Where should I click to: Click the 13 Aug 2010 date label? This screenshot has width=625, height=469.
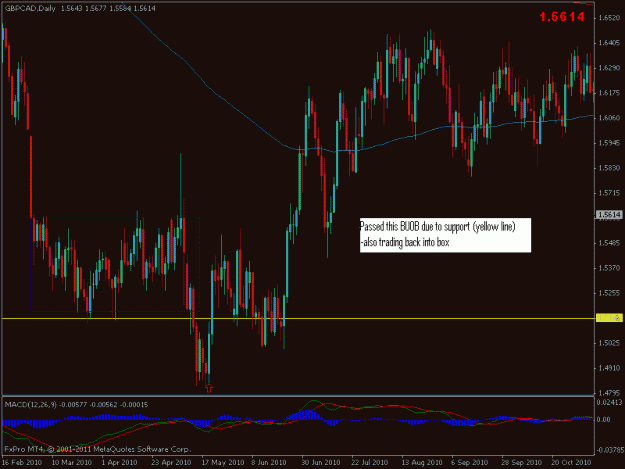coord(422,462)
